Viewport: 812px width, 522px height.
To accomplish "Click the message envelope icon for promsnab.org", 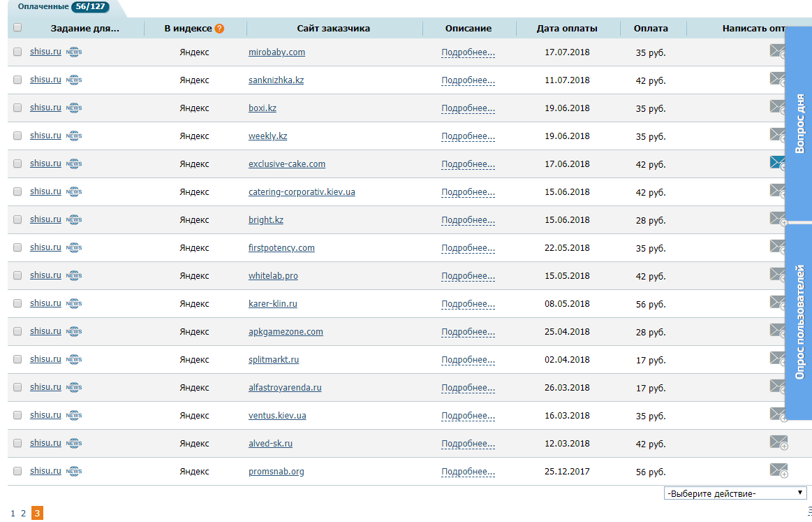I will pos(778,470).
